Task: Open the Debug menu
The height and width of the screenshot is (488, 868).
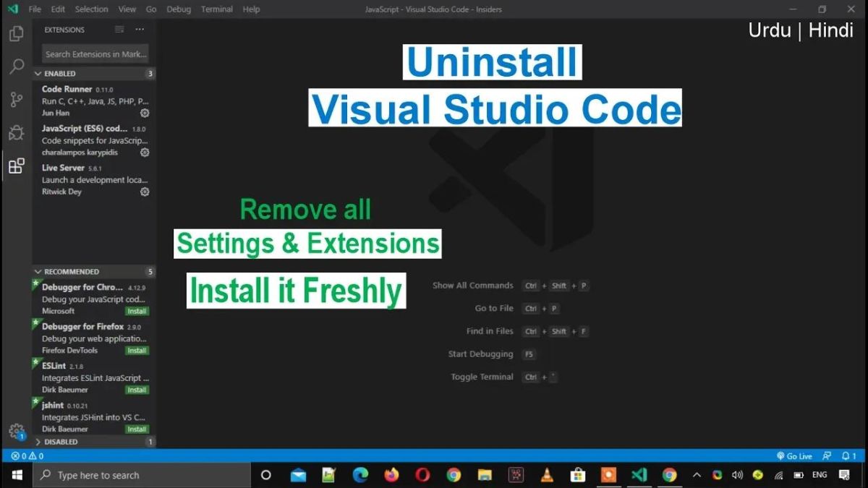Action: [x=179, y=9]
